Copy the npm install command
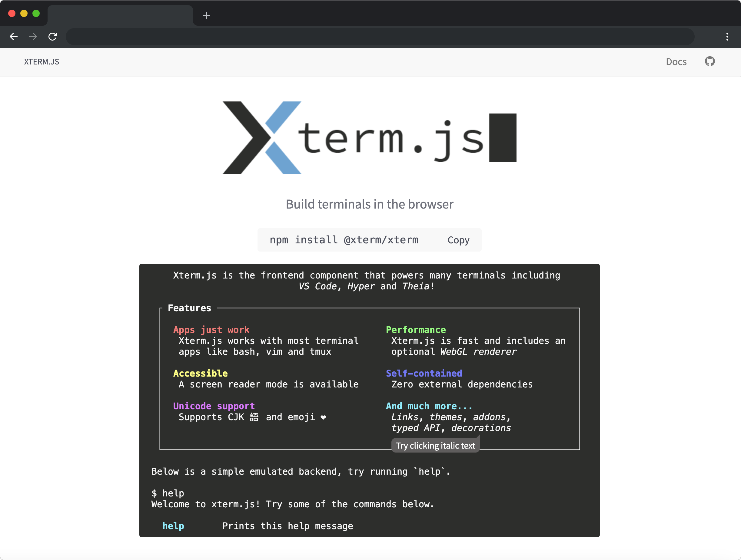 tap(458, 240)
